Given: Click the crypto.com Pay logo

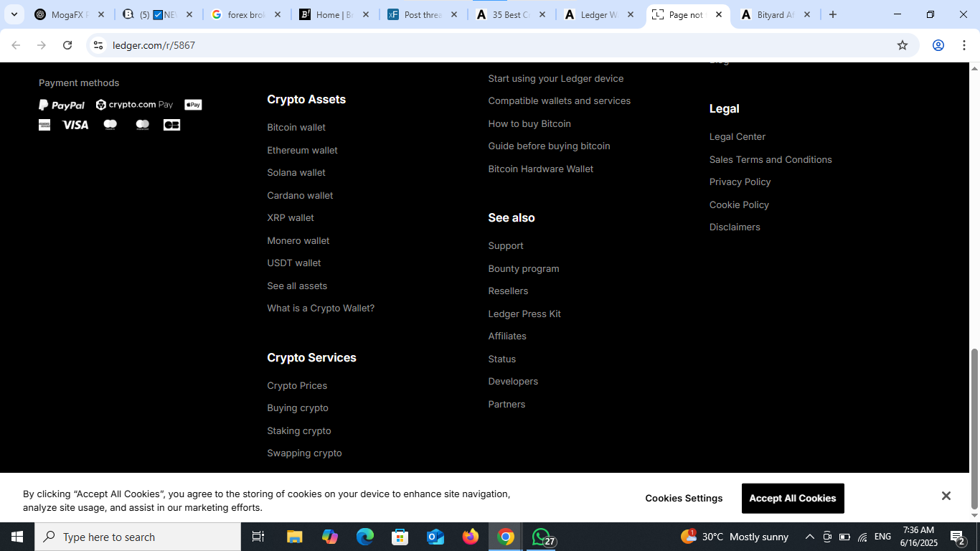Looking at the screenshot, I should (x=134, y=105).
